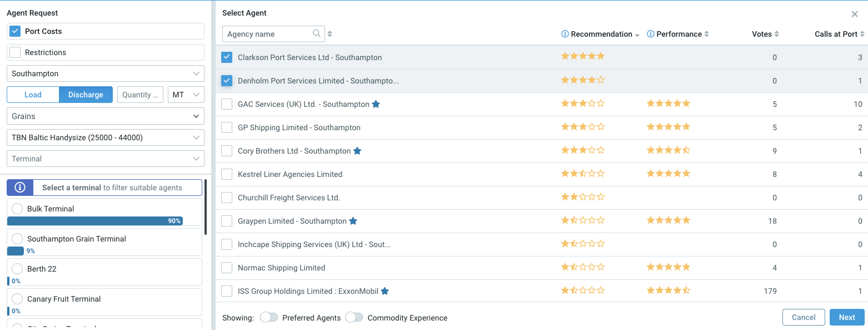
Task: Click ISS Group votes value 179
Action: [770, 291]
